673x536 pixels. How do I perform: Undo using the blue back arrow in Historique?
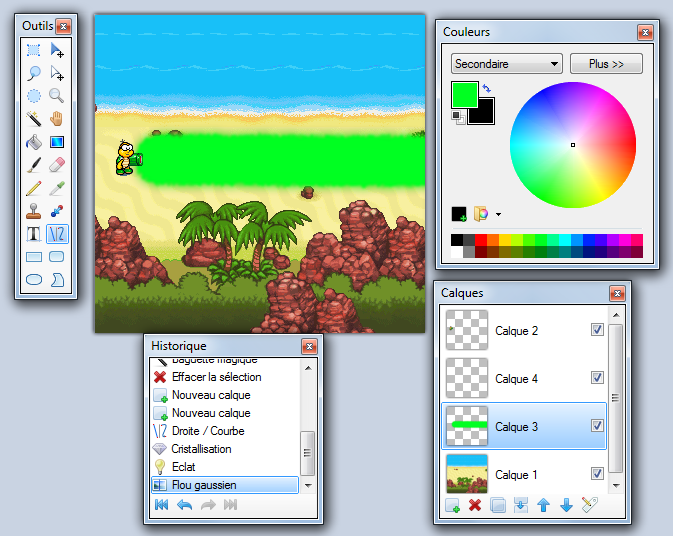point(184,505)
